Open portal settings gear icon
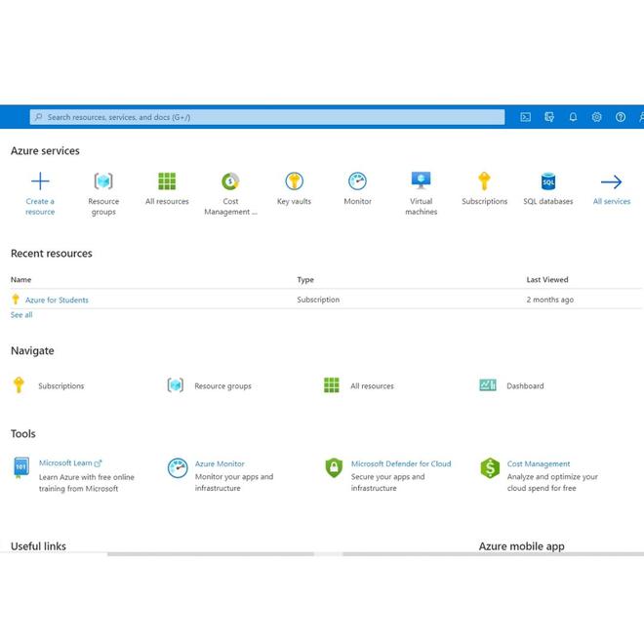This screenshot has height=644, width=644. pos(596,117)
